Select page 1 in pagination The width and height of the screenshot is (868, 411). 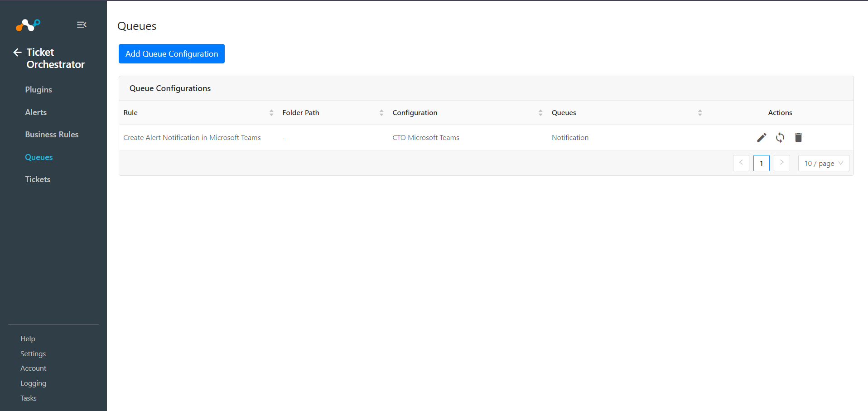pyautogui.click(x=762, y=163)
